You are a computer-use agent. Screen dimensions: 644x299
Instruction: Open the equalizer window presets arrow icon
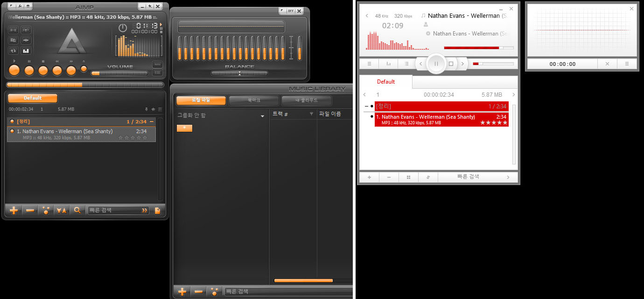coord(282,11)
